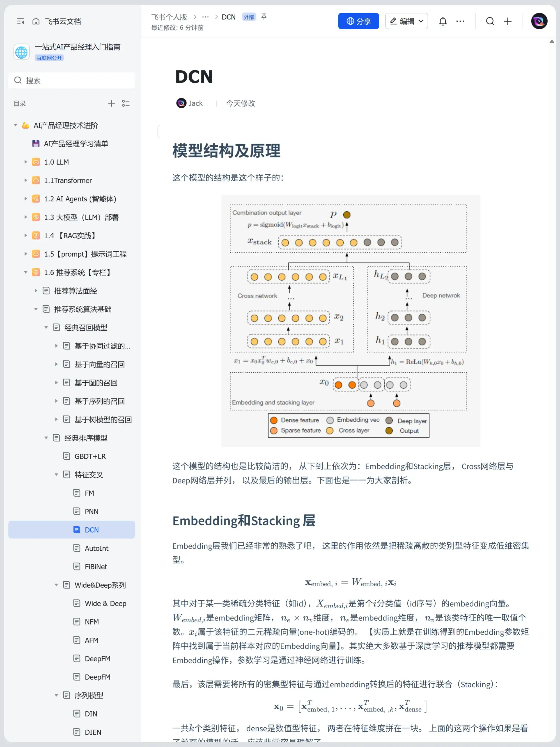Click the 互联网公开 permission label

49,58
